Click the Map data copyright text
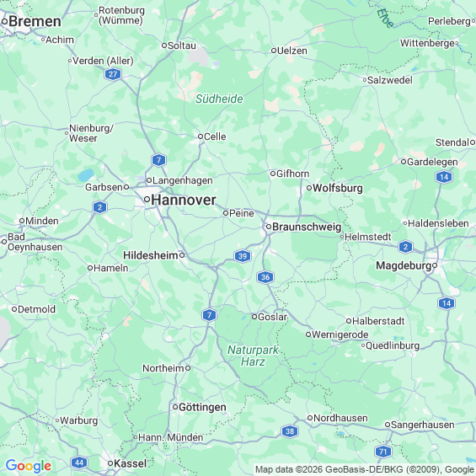476x476 pixels. (365, 469)
